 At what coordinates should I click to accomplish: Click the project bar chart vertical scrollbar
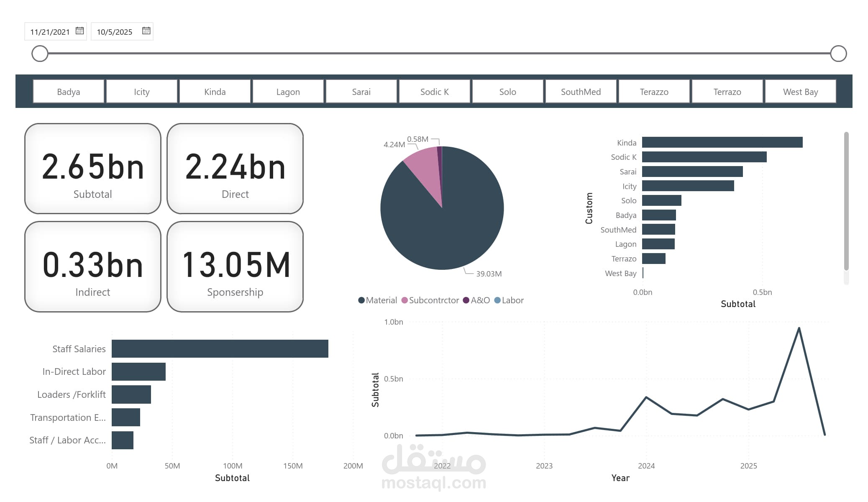coord(846,201)
